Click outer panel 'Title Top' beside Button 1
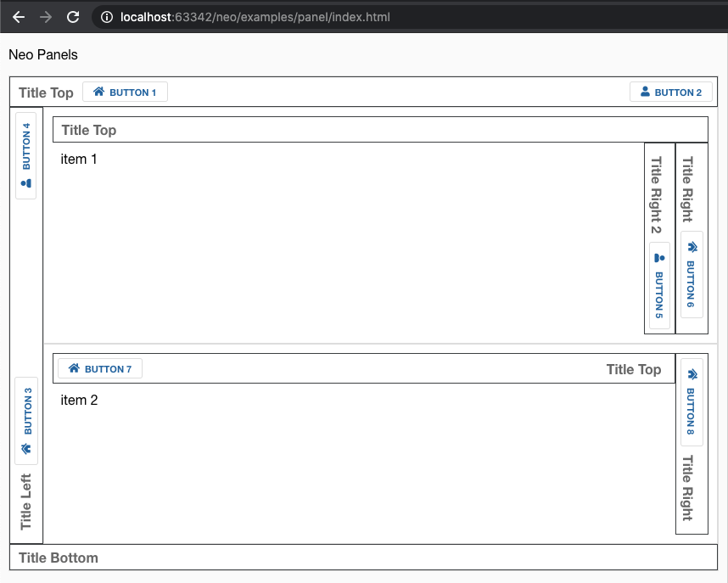The height and width of the screenshot is (583, 728). coord(46,92)
